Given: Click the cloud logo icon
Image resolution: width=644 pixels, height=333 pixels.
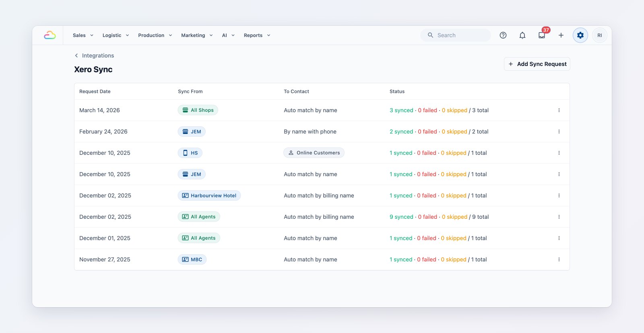Looking at the screenshot, I should [x=50, y=35].
